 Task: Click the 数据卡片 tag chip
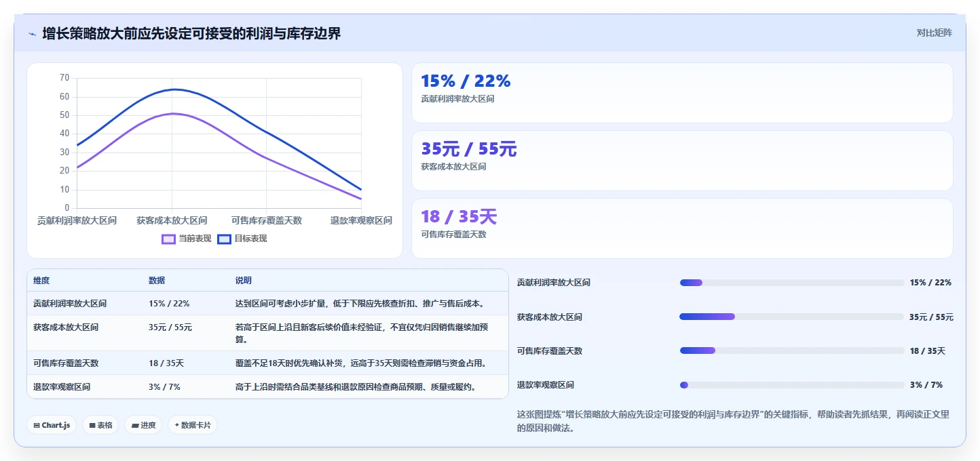tap(193, 425)
